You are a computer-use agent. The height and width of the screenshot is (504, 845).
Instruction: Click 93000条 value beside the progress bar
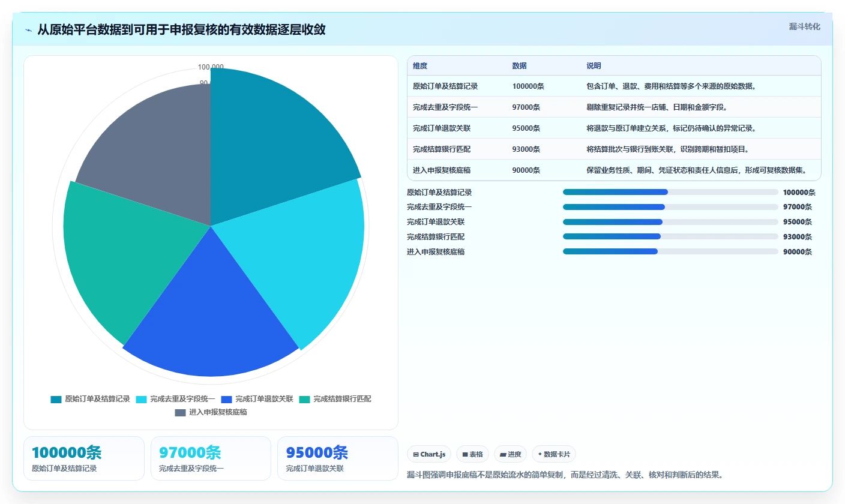[x=798, y=237]
